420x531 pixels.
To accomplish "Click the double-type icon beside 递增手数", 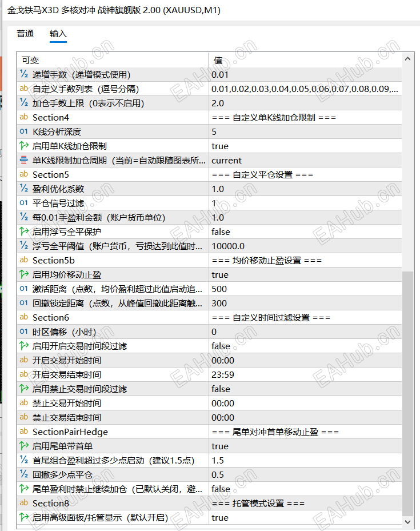I will (23, 74).
